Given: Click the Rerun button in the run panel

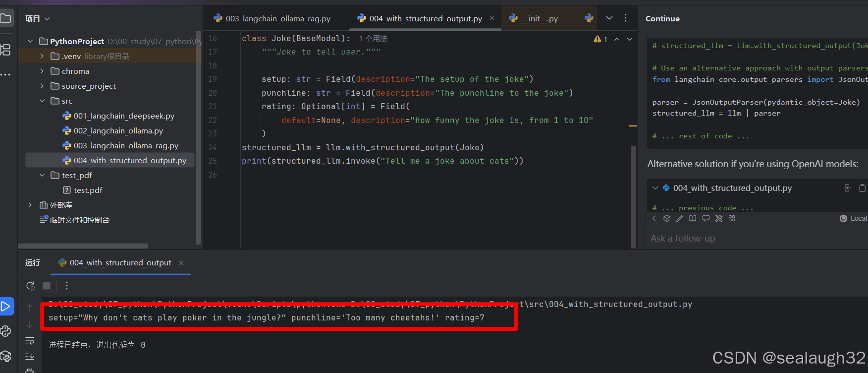Looking at the screenshot, I should pyautogui.click(x=31, y=286).
